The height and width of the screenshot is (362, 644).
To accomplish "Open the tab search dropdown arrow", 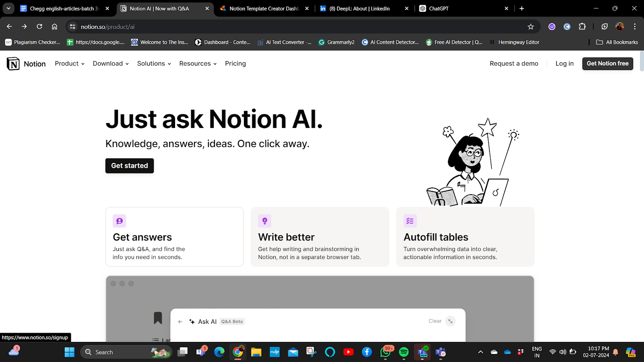I will click(8, 8).
